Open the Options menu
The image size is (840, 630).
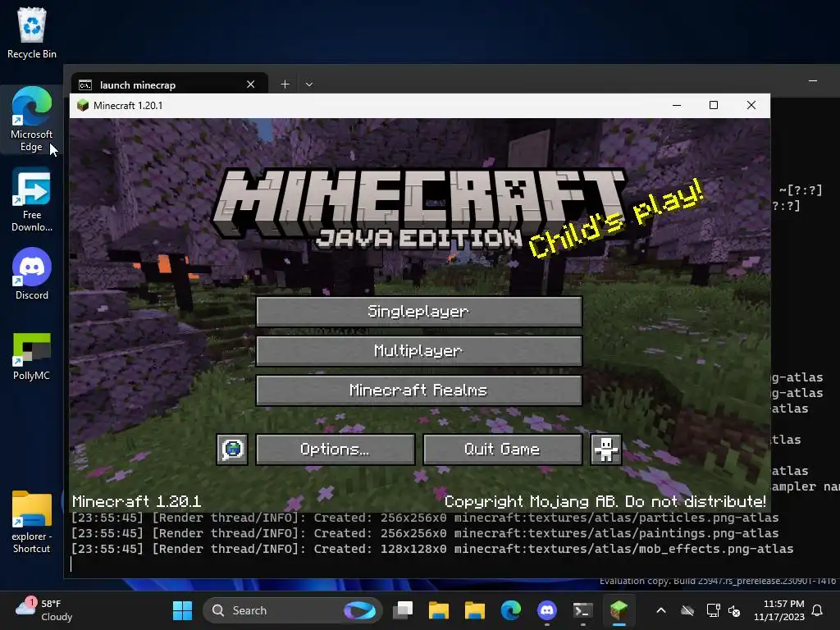(x=336, y=450)
